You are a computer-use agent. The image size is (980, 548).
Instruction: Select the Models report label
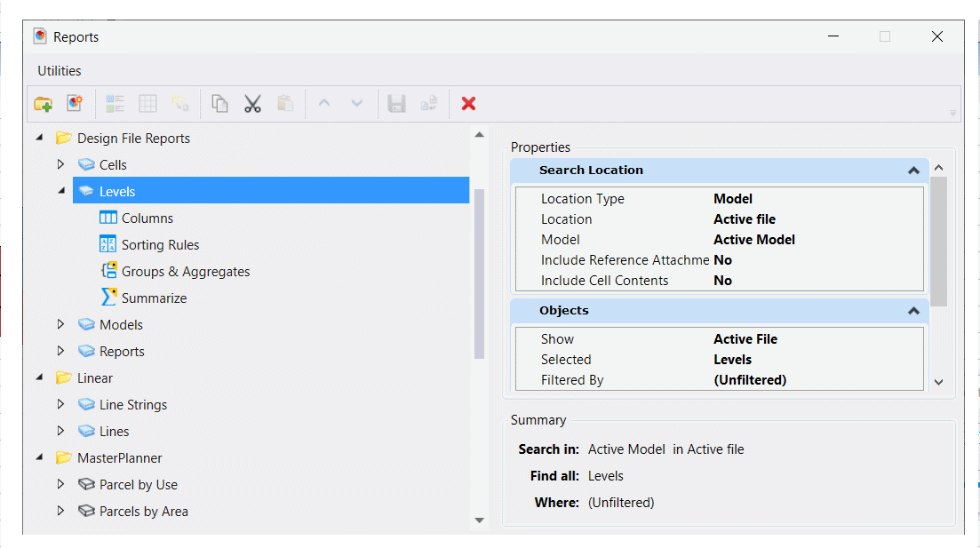pyautogui.click(x=121, y=325)
